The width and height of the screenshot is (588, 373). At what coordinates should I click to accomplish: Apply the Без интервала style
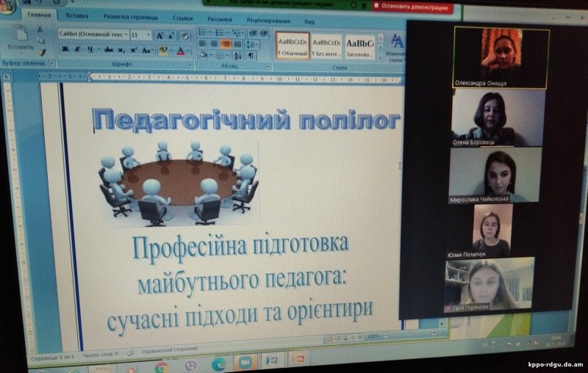(326, 47)
